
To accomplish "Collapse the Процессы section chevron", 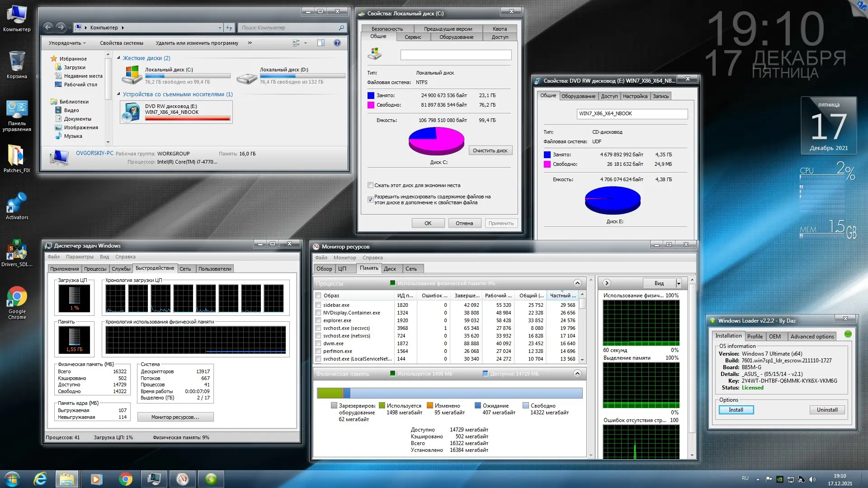I will tap(577, 283).
